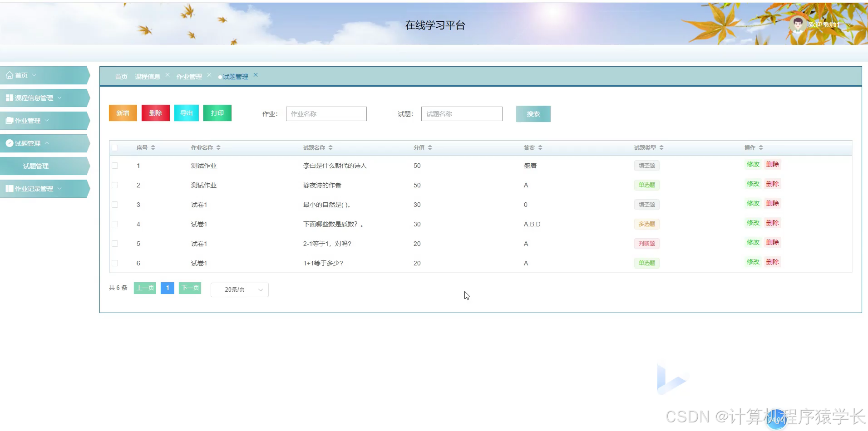This screenshot has width=868, height=431.
Task: Check row 3 最小的自然是 checkbox
Action: click(x=115, y=205)
